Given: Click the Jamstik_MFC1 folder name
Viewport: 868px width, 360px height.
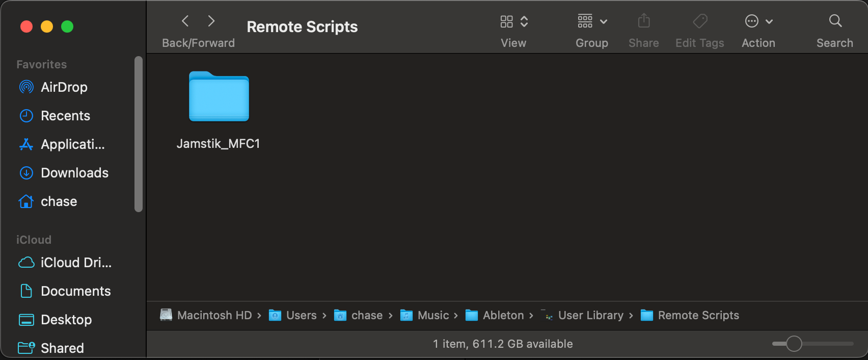Looking at the screenshot, I should pos(219,144).
